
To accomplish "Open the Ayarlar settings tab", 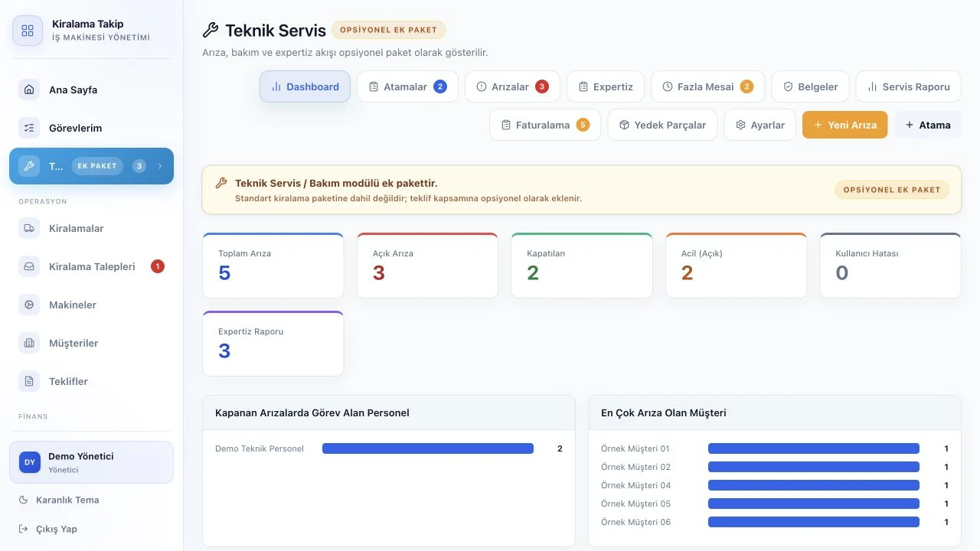I will click(760, 125).
